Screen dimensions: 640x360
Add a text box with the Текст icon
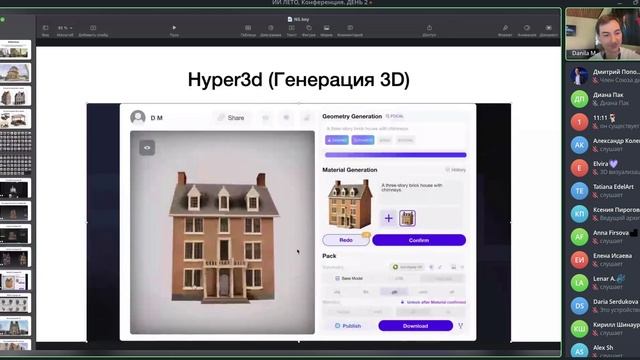click(x=291, y=28)
